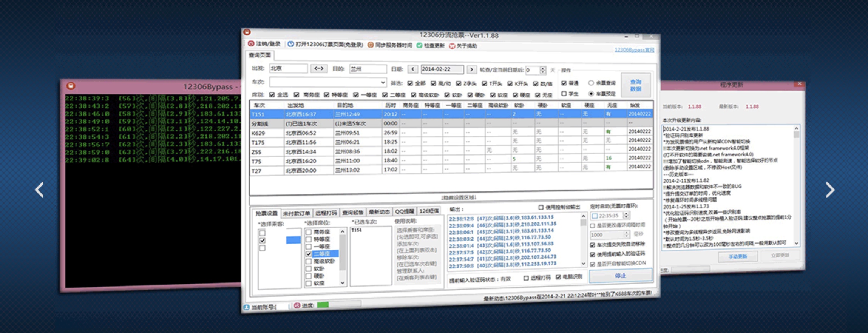Increase the polling days spinner value
Viewport: 868px width, 333px height.
point(543,68)
